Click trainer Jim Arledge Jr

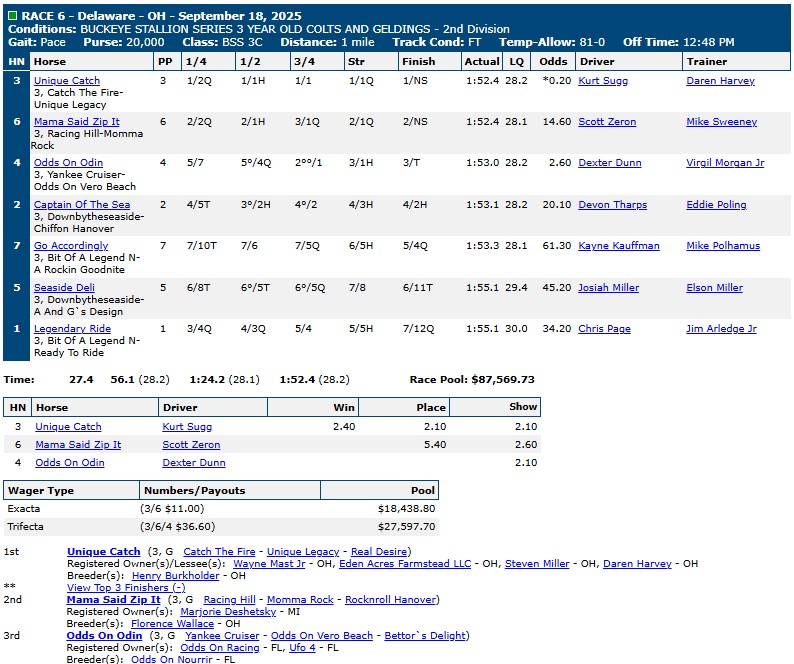(x=721, y=329)
